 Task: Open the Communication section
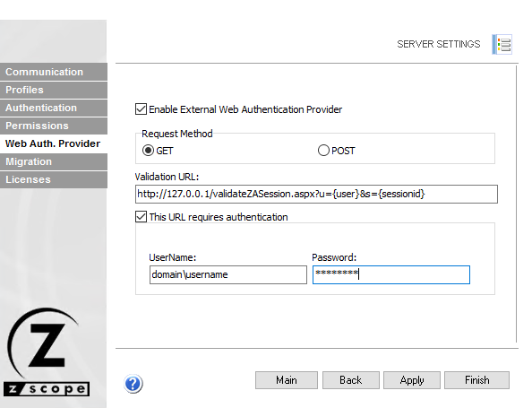pos(54,72)
